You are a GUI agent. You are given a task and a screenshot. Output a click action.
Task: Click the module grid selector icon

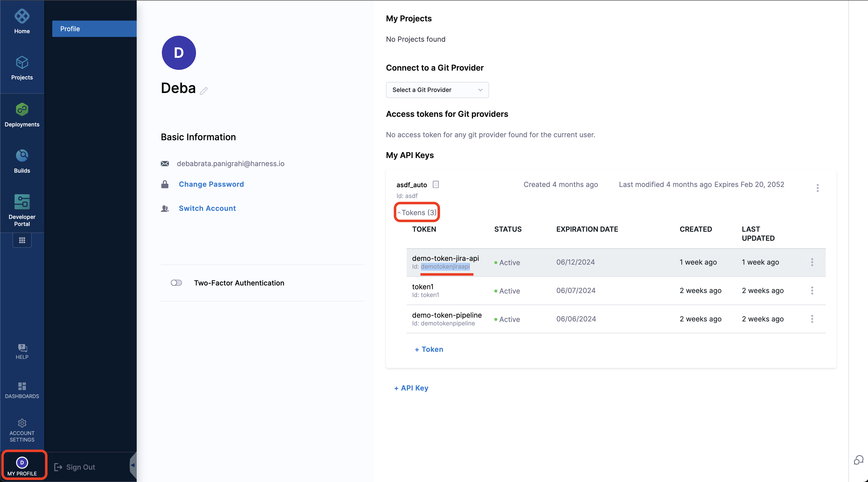tap(22, 240)
